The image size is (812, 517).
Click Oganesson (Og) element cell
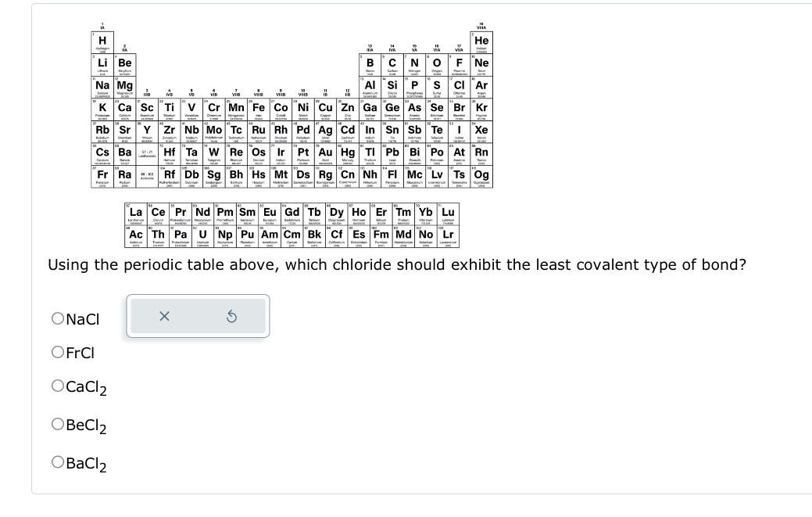click(481, 175)
